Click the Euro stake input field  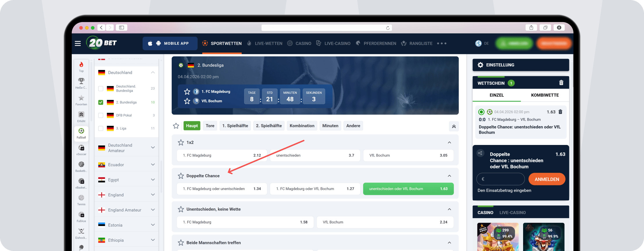pos(500,179)
